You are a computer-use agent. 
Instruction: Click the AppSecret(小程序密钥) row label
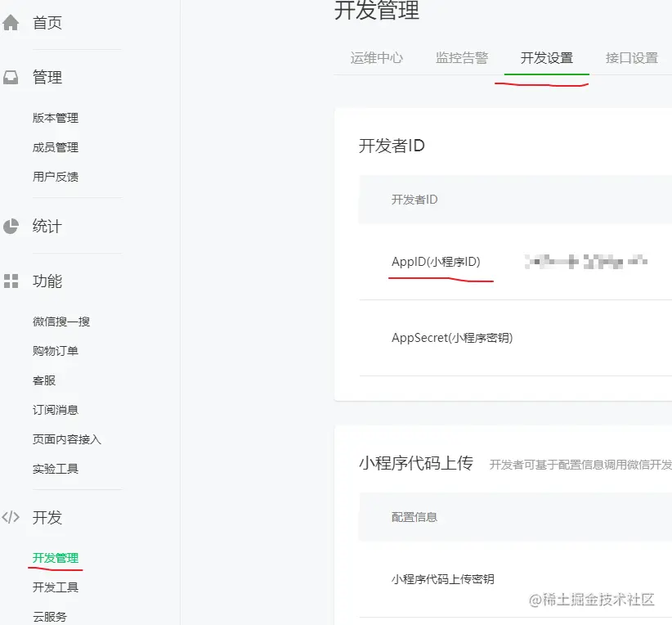(452, 338)
